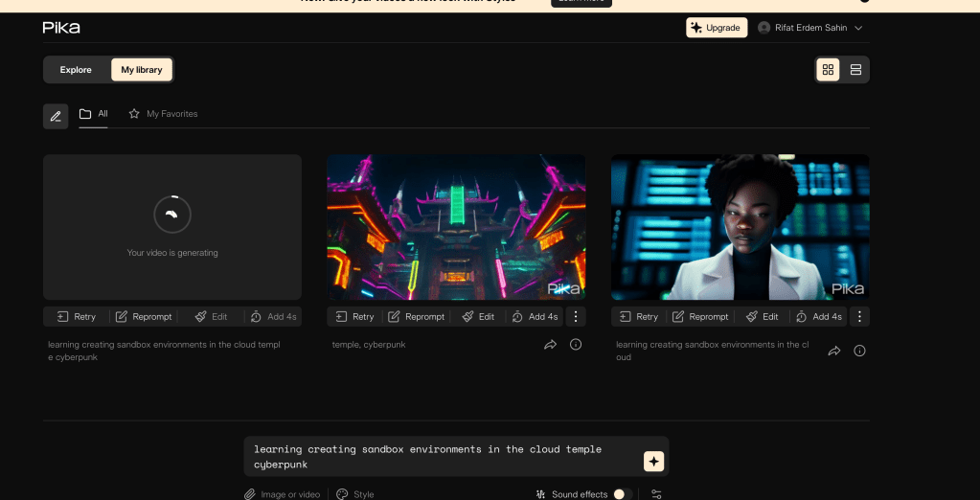This screenshot has width=980, height=500.
Task: Click the Upgrade button
Action: 717,28
